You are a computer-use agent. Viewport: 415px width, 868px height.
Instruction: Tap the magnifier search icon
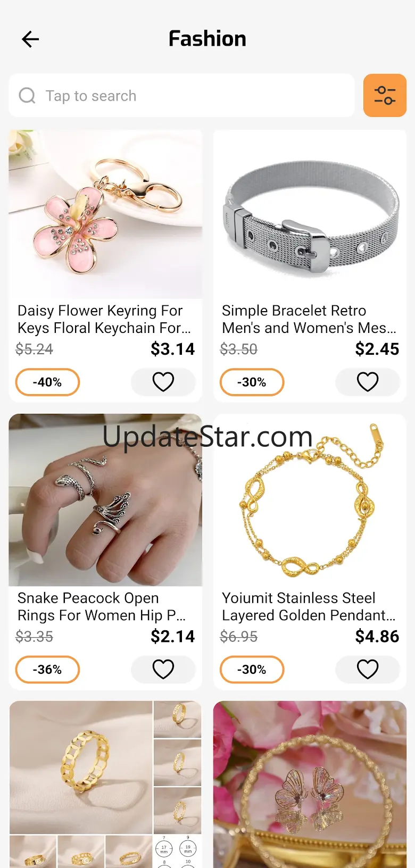pos(27,96)
